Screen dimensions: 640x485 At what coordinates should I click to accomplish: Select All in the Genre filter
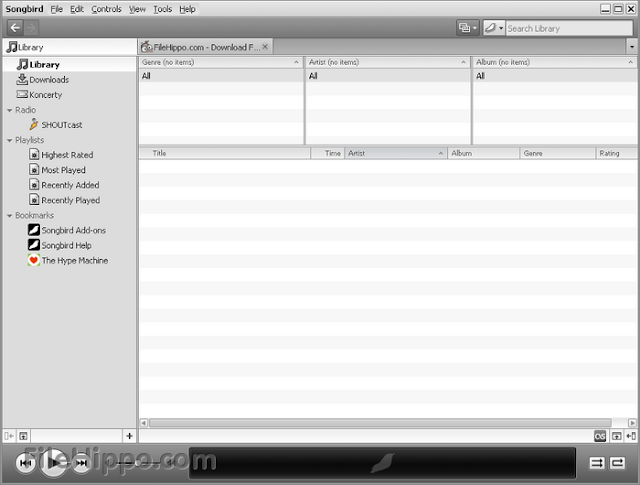coord(221,76)
